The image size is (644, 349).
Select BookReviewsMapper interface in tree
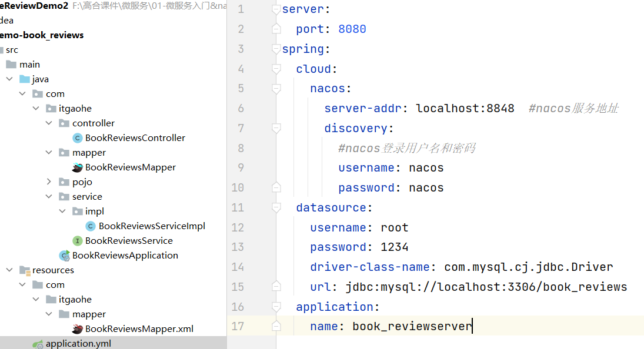pyautogui.click(x=130, y=167)
